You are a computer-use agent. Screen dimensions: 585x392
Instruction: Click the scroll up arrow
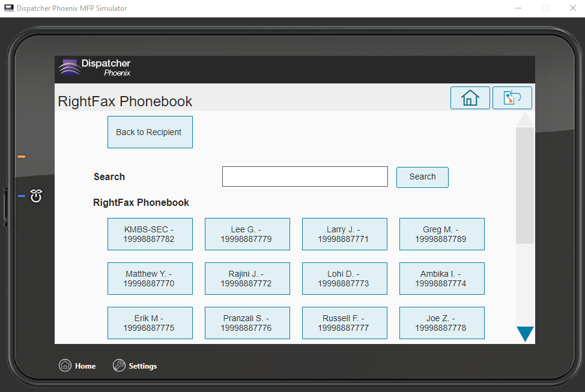pos(525,119)
